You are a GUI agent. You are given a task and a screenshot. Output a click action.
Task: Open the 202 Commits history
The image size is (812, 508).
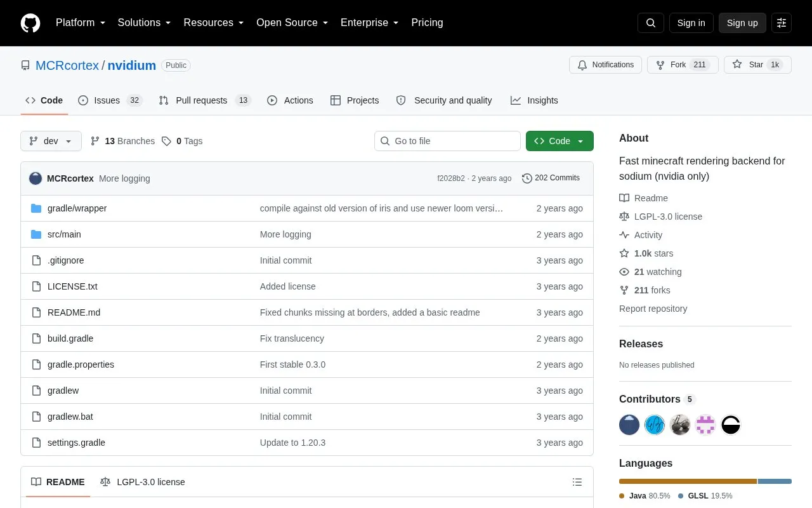551,178
